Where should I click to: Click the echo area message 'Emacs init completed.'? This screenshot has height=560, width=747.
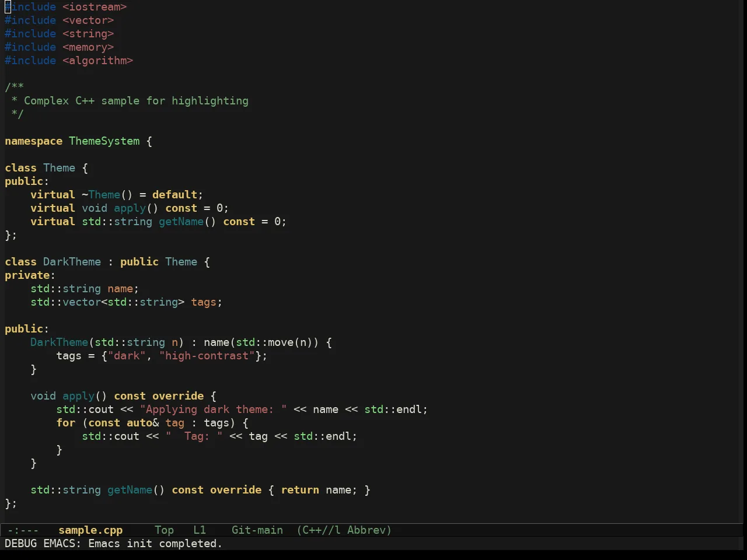pos(155,544)
